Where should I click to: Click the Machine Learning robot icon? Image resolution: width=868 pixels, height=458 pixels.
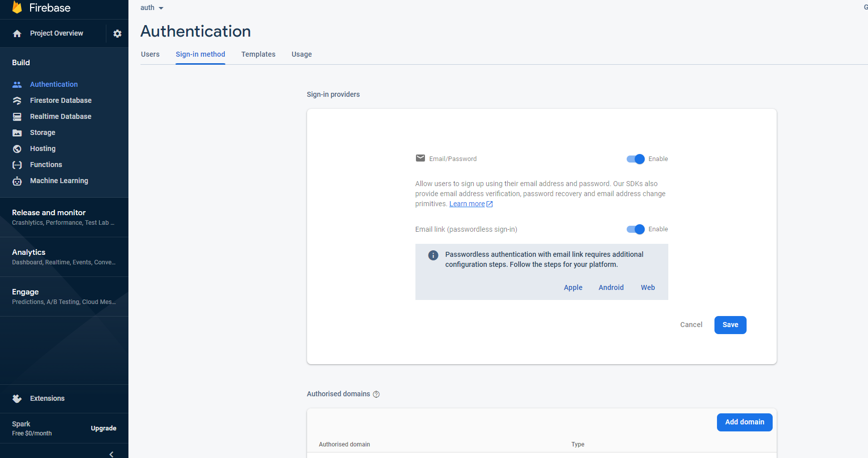click(x=17, y=181)
